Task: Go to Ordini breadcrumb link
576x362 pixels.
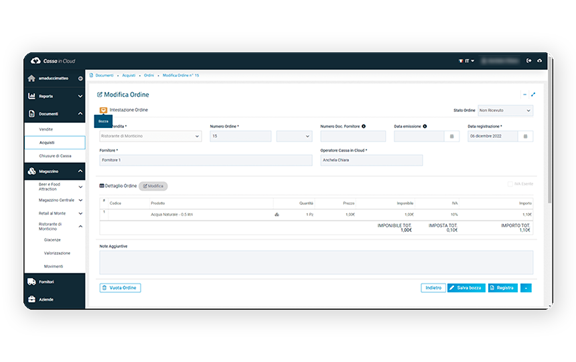Action: [x=149, y=75]
